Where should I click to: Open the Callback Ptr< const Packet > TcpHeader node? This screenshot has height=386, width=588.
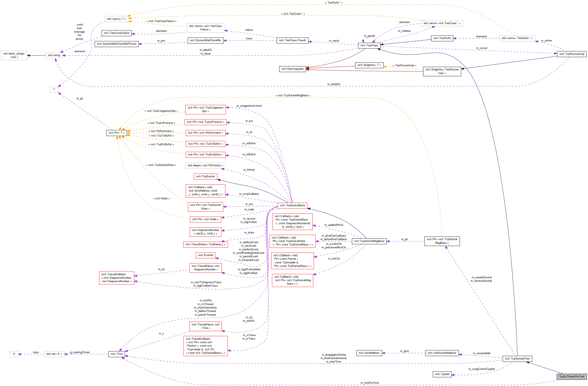coord(292,261)
